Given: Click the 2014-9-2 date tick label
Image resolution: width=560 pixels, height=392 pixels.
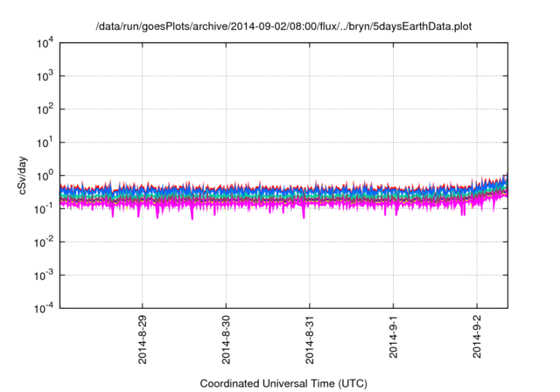Looking at the screenshot, I should 477,337.
